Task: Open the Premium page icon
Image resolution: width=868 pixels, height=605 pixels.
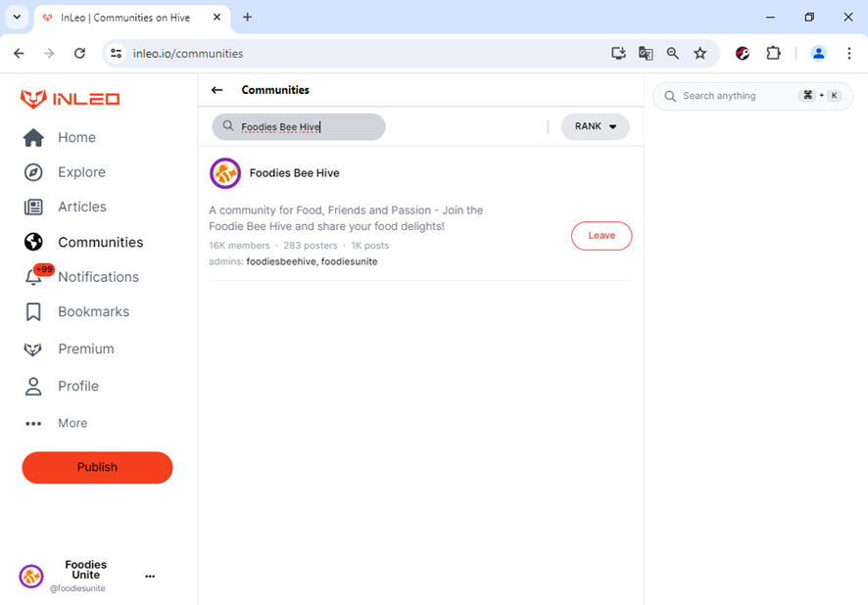Action: (x=33, y=349)
